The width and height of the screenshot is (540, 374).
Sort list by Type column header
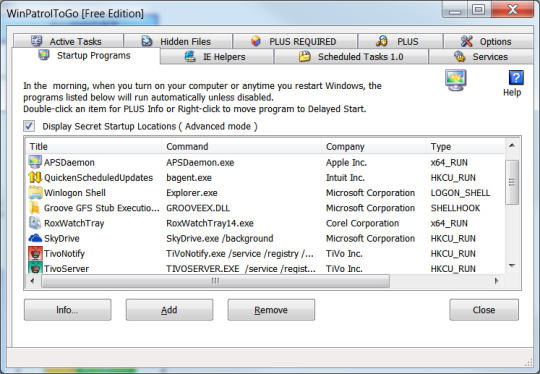click(466, 146)
